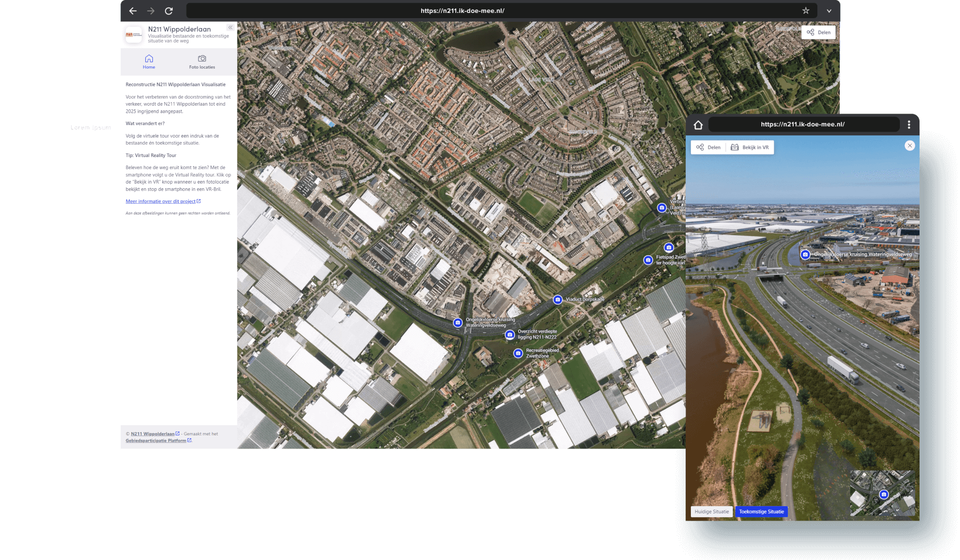
Task: Click Delen button on the map
Action: [818, 32]
